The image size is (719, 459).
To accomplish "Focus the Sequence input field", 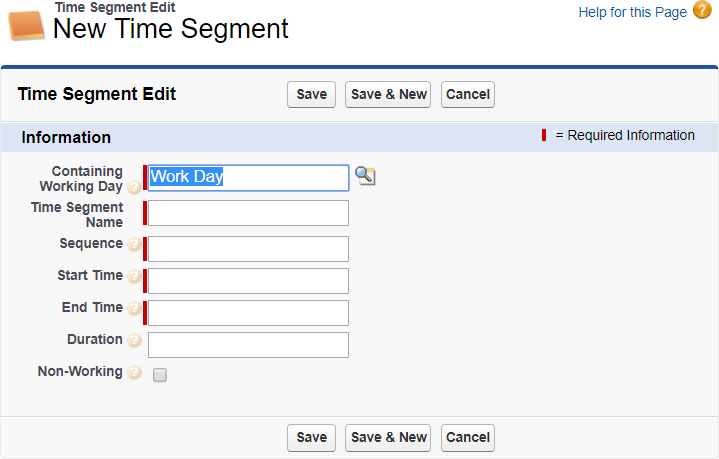I will click(248, 249).
